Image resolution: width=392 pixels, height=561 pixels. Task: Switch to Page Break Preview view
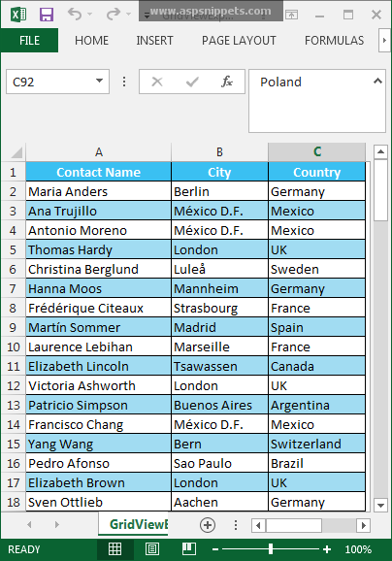pos(189,548)
